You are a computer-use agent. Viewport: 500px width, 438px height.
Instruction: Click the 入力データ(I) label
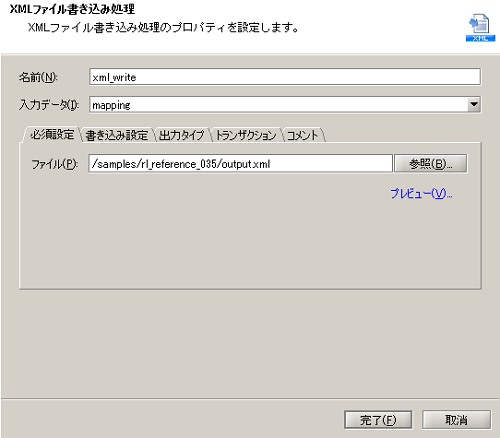coord(49,105)
